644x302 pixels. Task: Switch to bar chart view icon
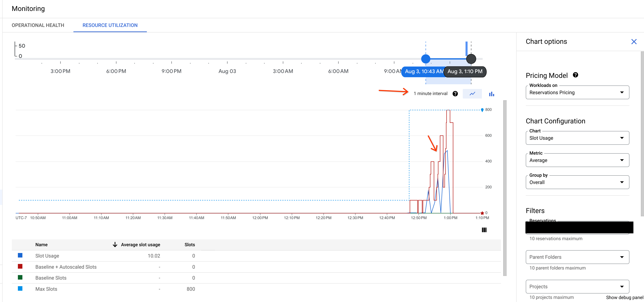[x=491, y=94]
